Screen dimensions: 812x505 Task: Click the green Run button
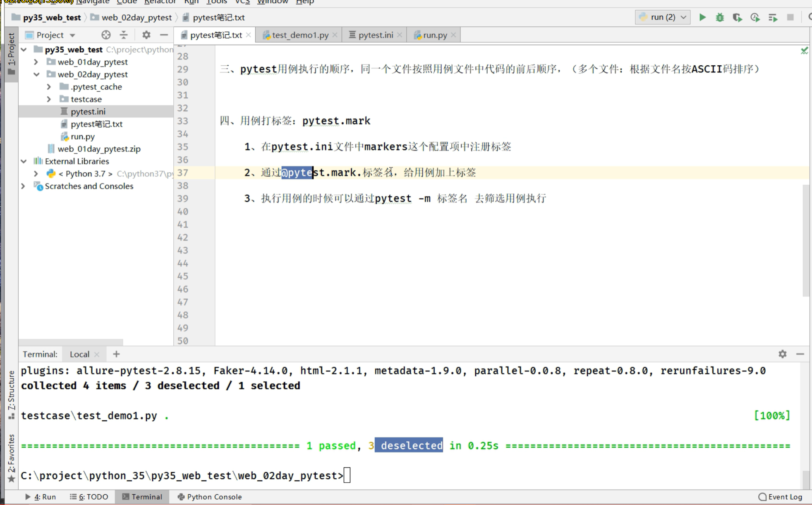point(702,17)
